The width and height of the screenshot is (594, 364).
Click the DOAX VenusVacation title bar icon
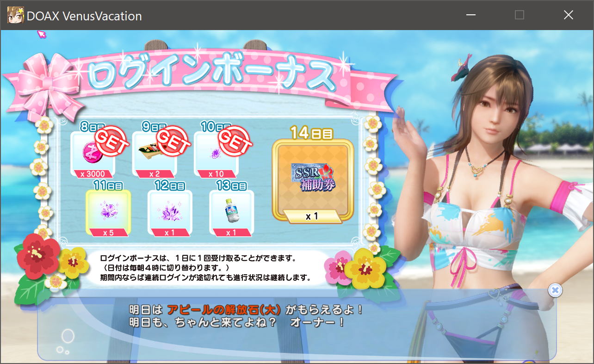tap(15, 15)
